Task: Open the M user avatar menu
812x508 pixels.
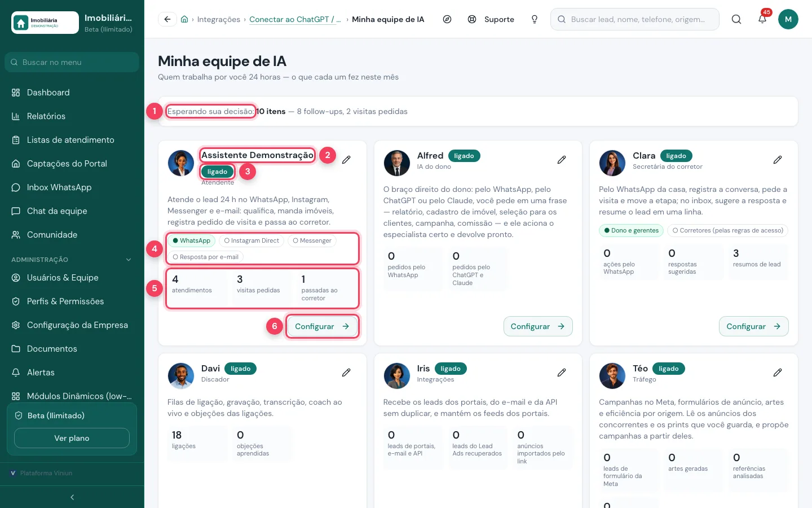Action: [788, 19]
